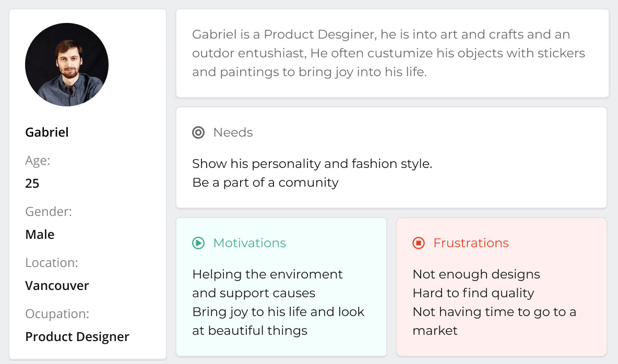Select the Needs section heading
Screen dimensions: 618x364
pos(233,132)
